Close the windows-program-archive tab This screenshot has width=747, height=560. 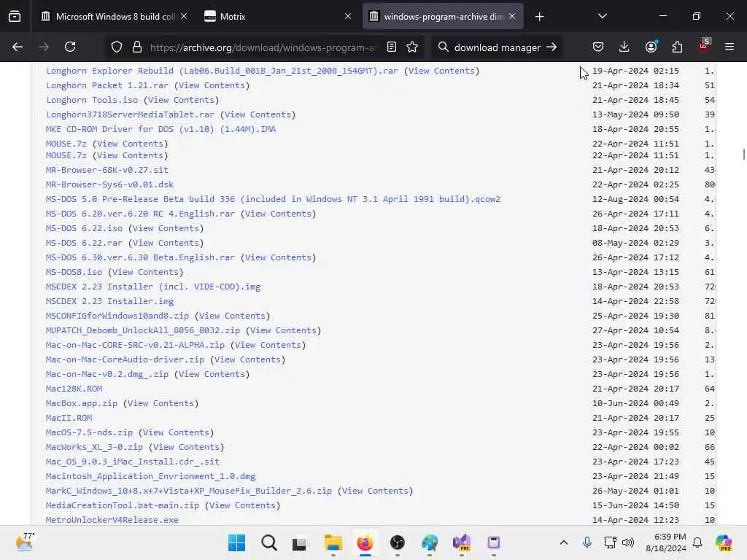click(512, 16)
